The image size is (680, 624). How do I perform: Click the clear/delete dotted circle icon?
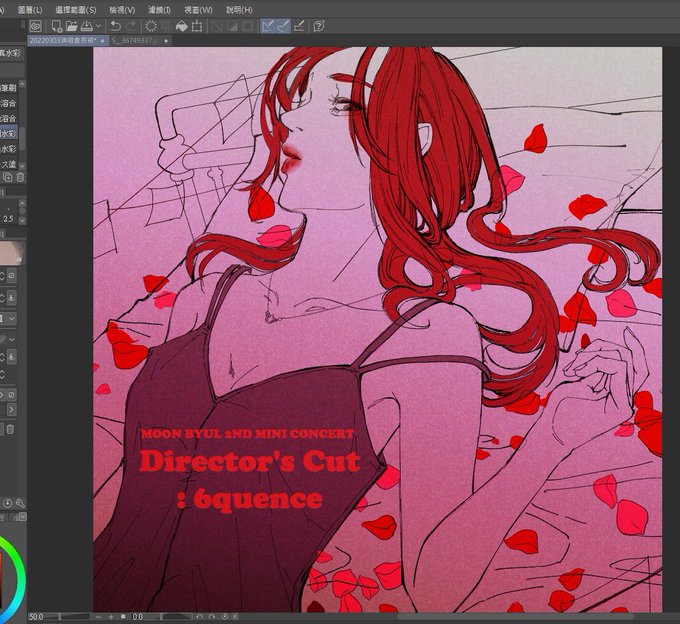[150, 26]
